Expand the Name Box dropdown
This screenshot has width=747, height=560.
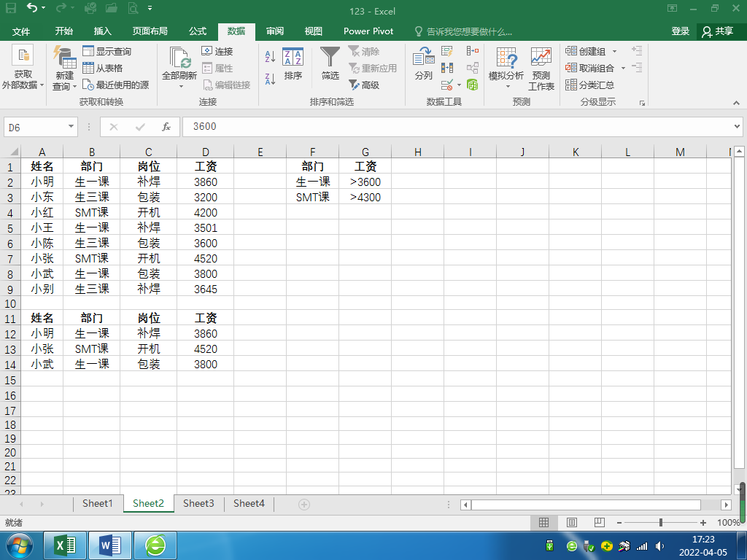tap(71, 127)
